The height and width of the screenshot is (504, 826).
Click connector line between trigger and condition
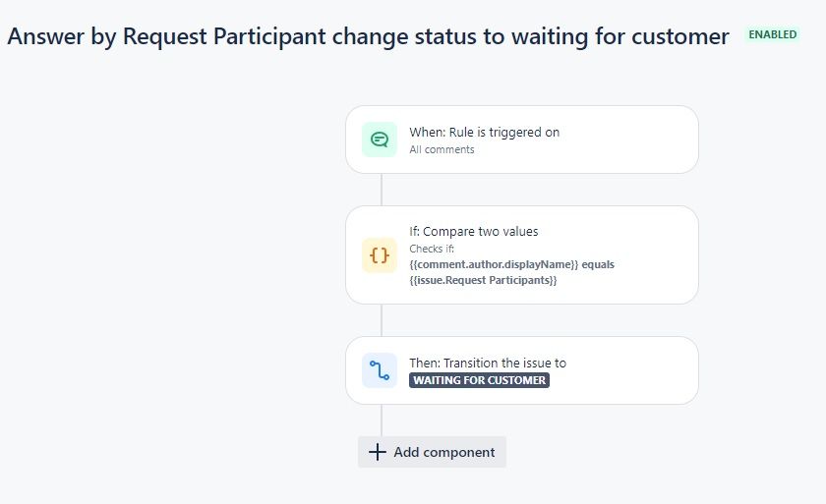tap(382, 190)
